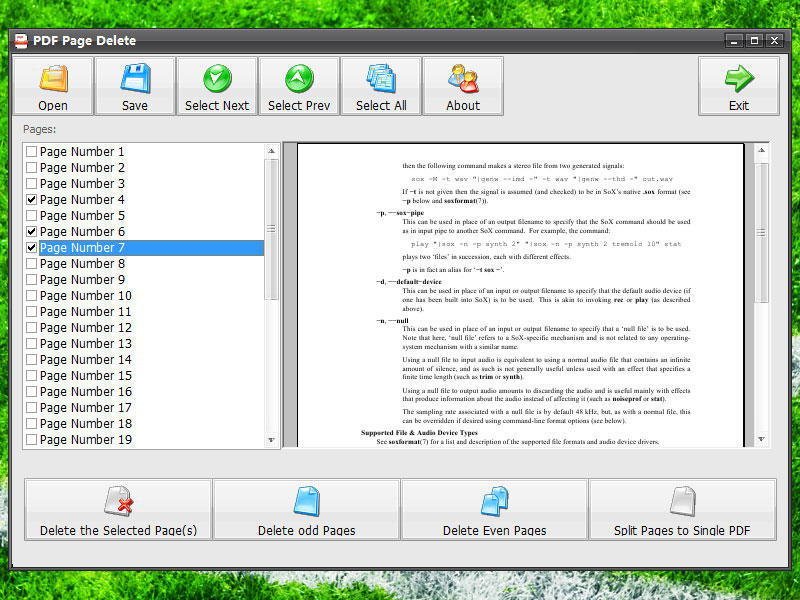Check the Page Number 11 checkbox

pyautogui.click(x=32, y=311)
